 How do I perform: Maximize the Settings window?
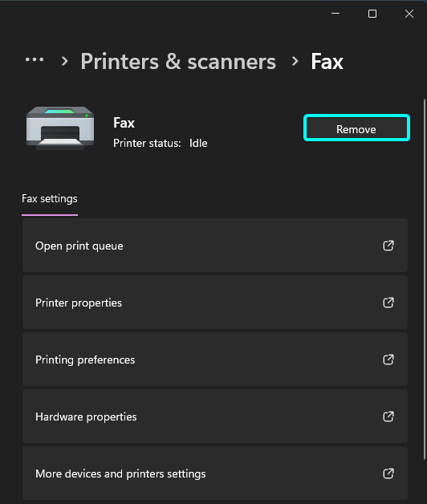click(x=372, y=14)
